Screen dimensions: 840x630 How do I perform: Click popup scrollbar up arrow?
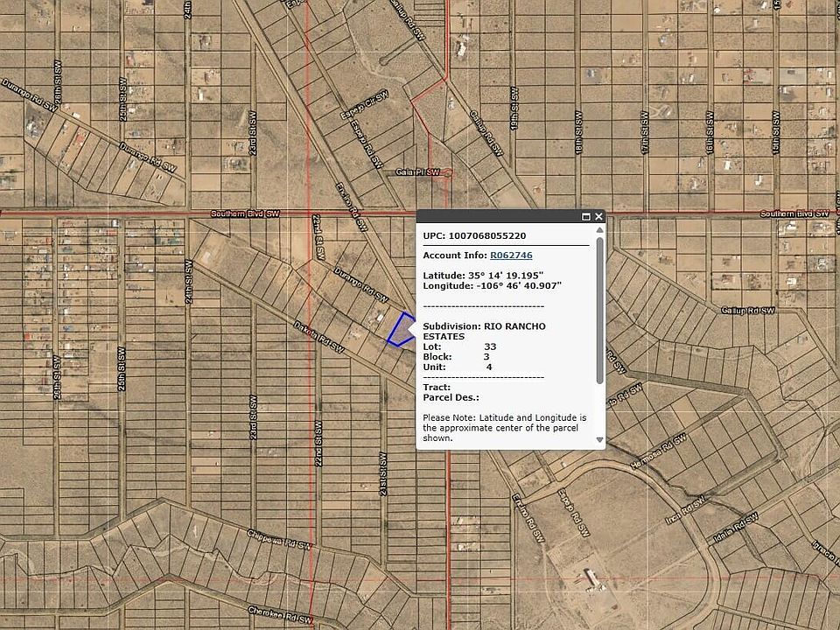pyautogui.click(x=600, y=230)
